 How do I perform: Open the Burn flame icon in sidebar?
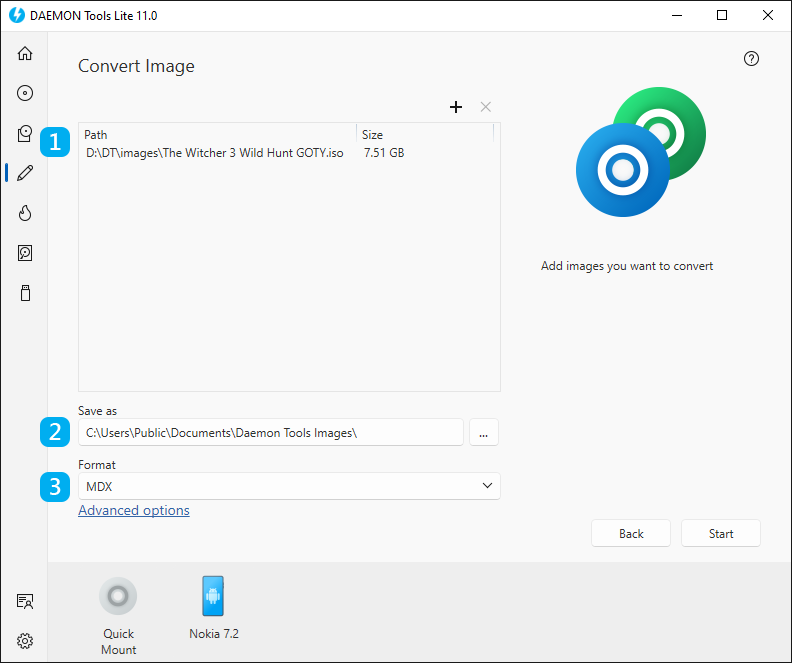point(25,213)
